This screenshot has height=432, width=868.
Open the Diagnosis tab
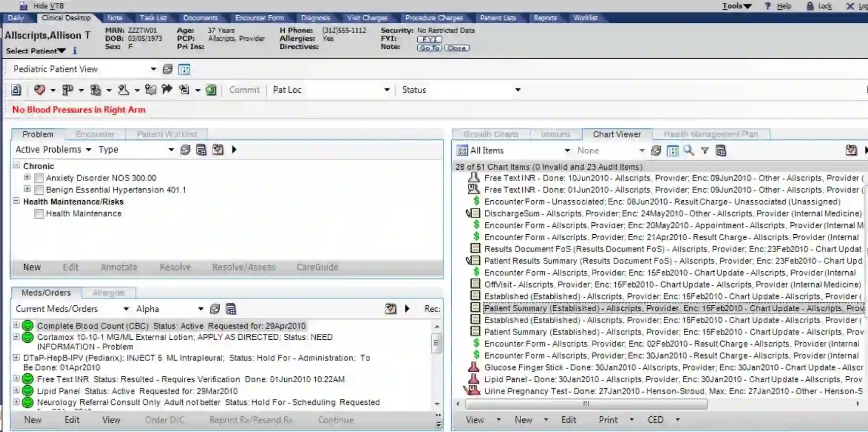[316, 18]
